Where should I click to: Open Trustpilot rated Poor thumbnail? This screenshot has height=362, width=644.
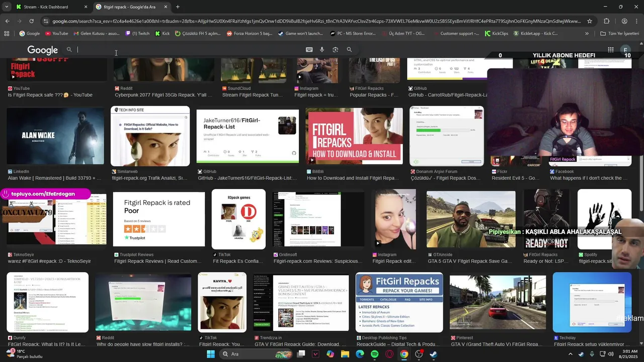159,219
